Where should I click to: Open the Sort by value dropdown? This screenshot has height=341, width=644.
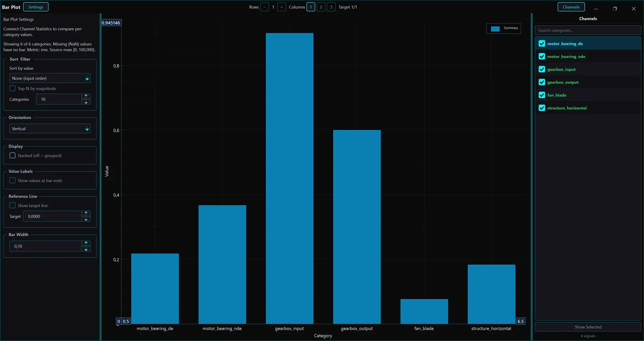coord(50,78)
